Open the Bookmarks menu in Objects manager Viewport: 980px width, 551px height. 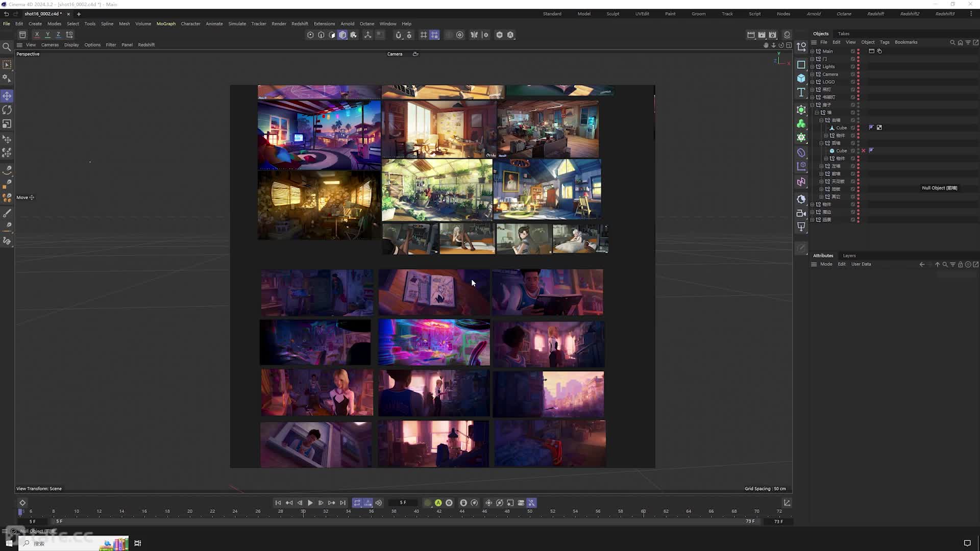pos(906,42)
